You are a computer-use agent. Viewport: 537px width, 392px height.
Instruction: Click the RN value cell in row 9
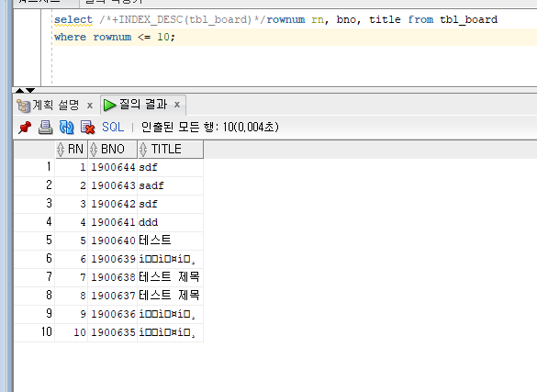(x=72, y=314)
